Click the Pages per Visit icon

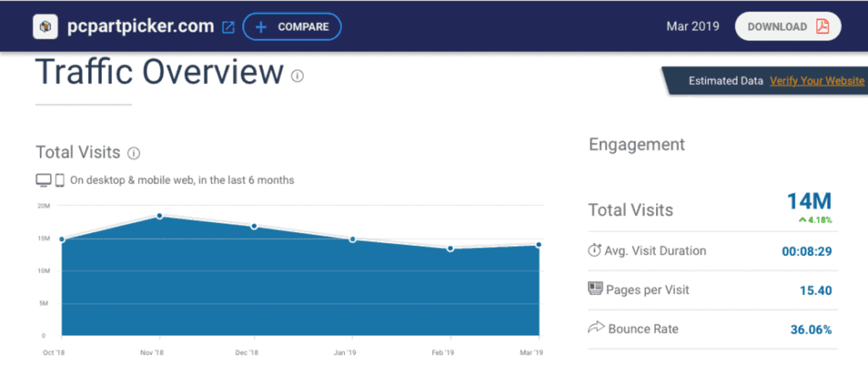pos(595,289)
